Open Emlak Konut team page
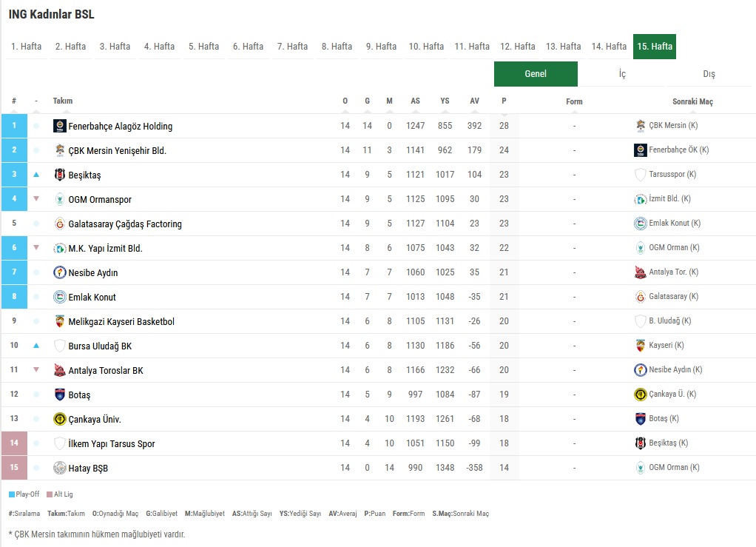 coord(92,297)
